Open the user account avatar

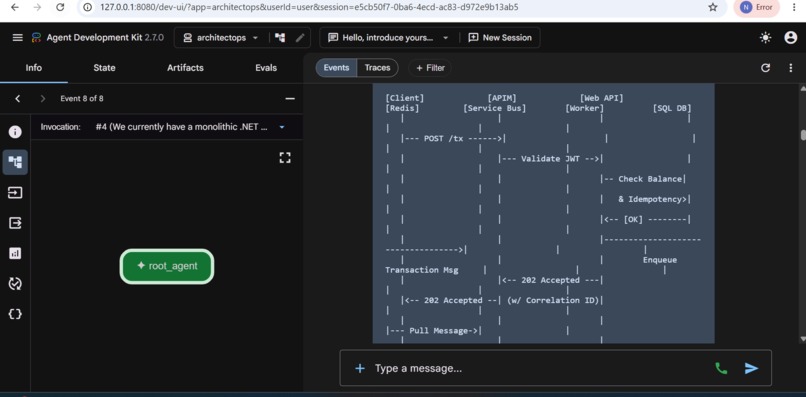click(791, 38)
